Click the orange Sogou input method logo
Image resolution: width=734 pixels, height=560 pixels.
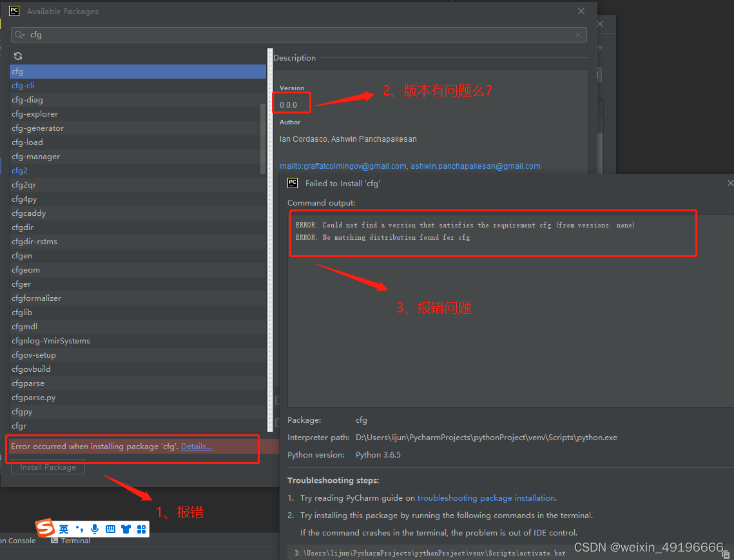(44, 528)
